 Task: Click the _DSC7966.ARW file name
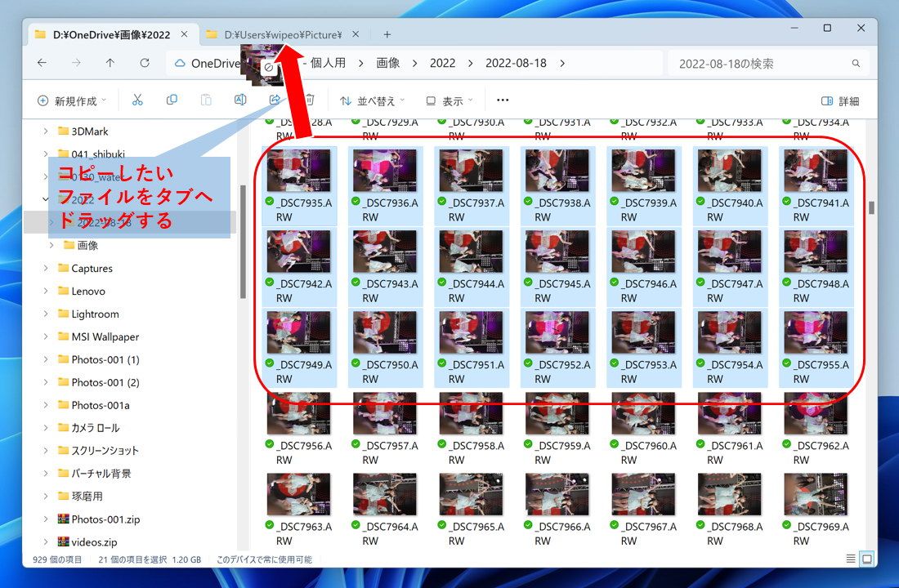click(562, 533)
